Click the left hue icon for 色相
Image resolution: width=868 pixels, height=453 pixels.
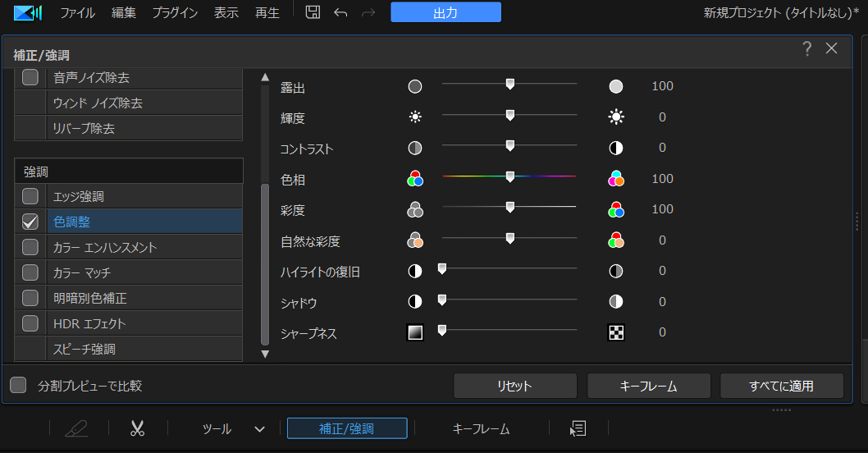[x=414, y=178]
